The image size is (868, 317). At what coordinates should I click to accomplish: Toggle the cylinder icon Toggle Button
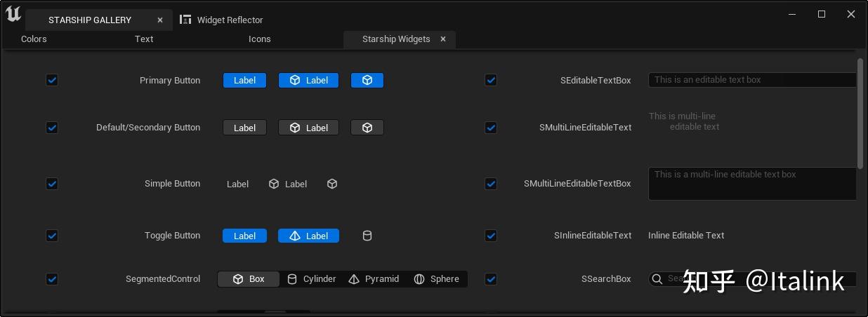pos(367,236)
